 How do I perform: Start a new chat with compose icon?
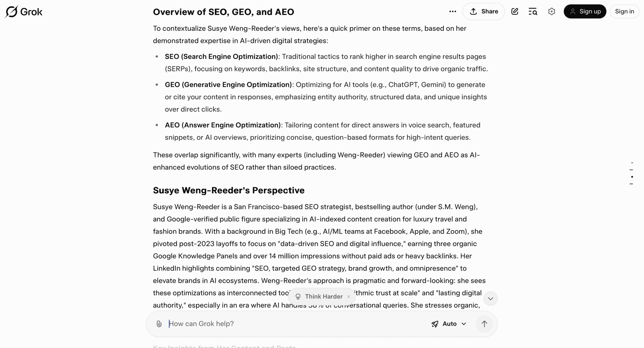[x=515, y=11]
